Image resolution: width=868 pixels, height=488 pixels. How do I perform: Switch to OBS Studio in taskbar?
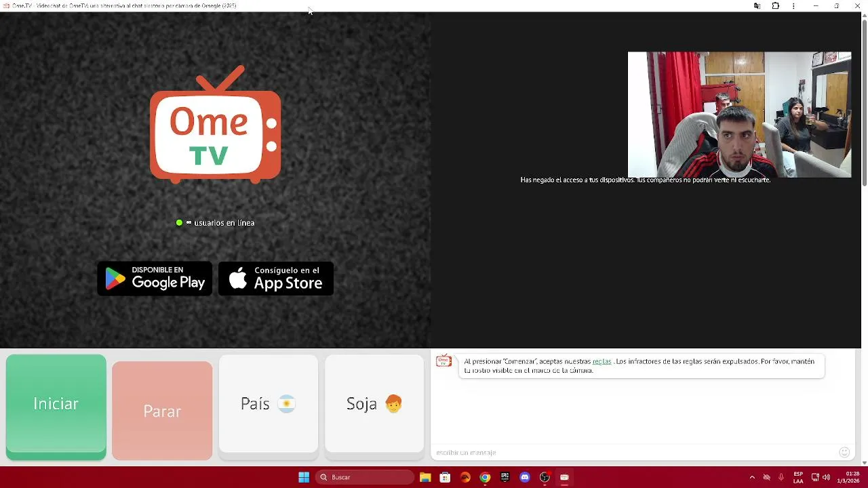pos(545,477)
